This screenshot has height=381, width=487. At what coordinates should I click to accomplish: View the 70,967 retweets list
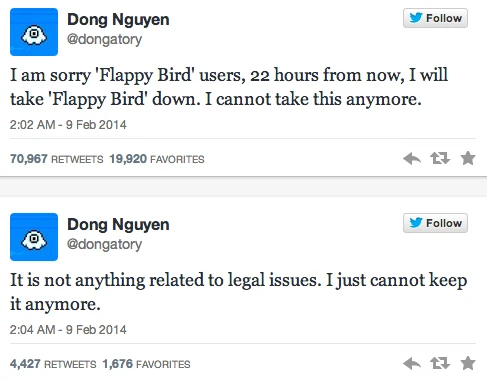pyautogui.click(x=57, y=159)
